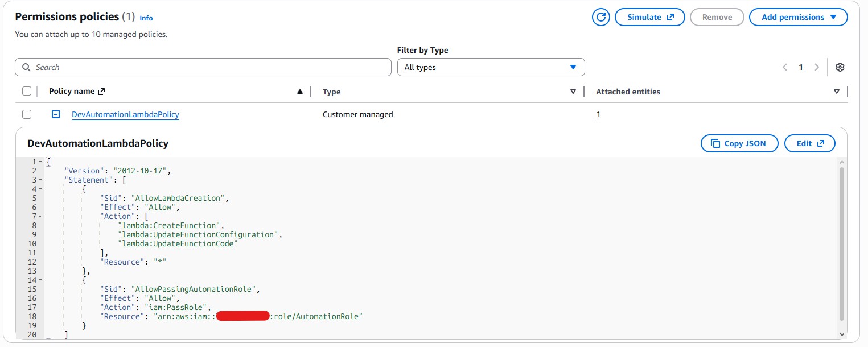Check the DevAutomationLambdaPolicy row checkbox

click(27, 114)
